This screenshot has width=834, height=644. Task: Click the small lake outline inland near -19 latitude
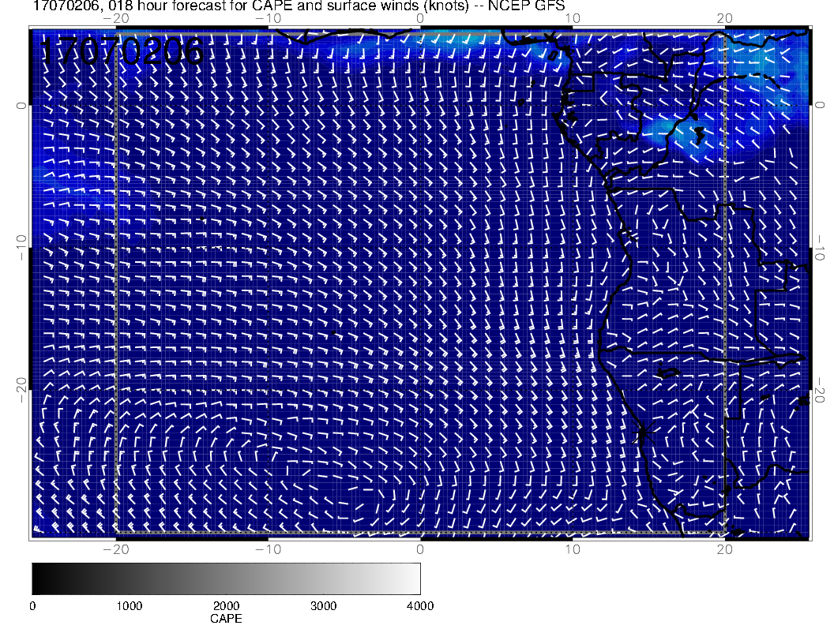pyautogui.click(x=668, y=373)
